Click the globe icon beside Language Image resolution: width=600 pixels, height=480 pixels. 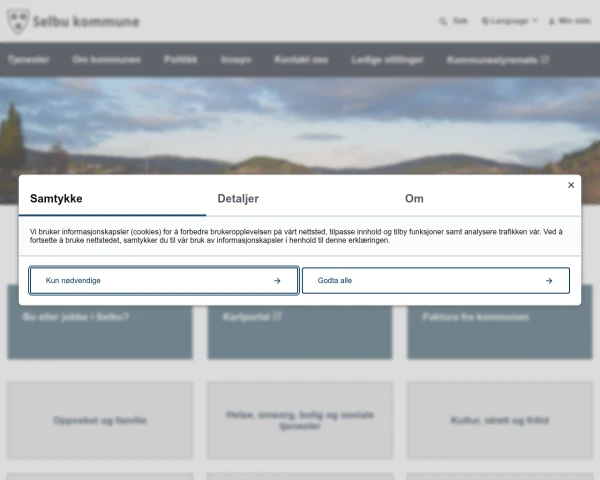tap(485, 21)
